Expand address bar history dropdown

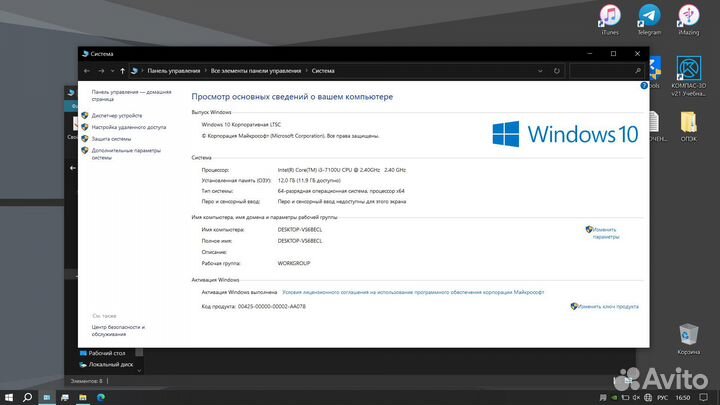click(x=540, y=71)
